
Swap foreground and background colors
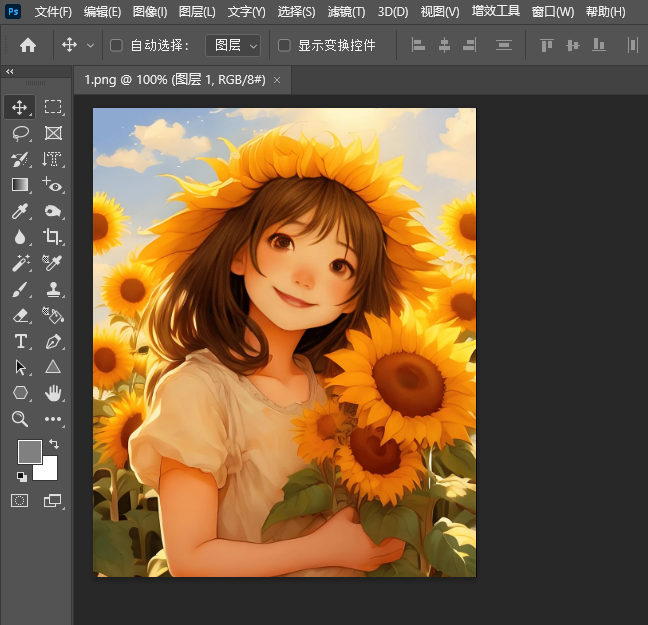(x=53, y=443)
